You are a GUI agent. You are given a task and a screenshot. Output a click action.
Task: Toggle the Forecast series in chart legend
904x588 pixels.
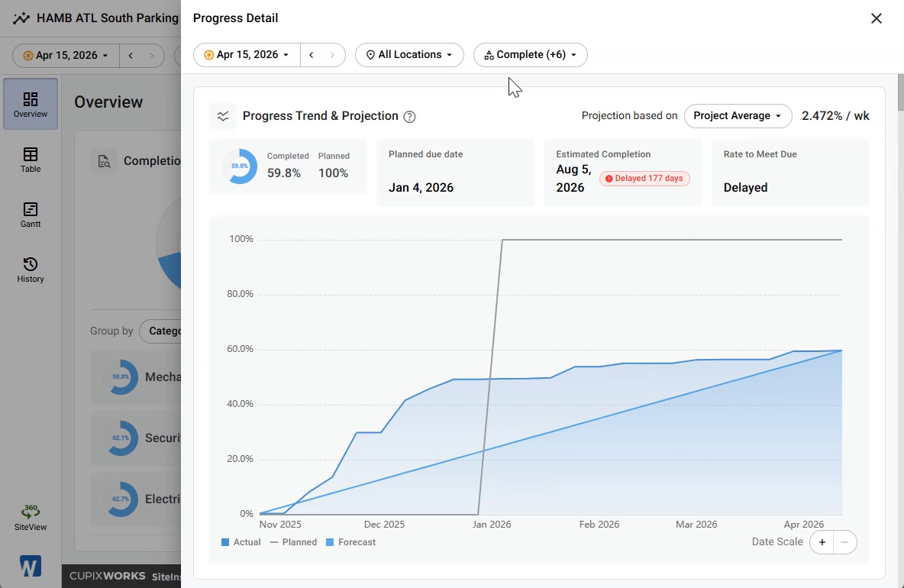pyautogui.click(x=350, y=542)
